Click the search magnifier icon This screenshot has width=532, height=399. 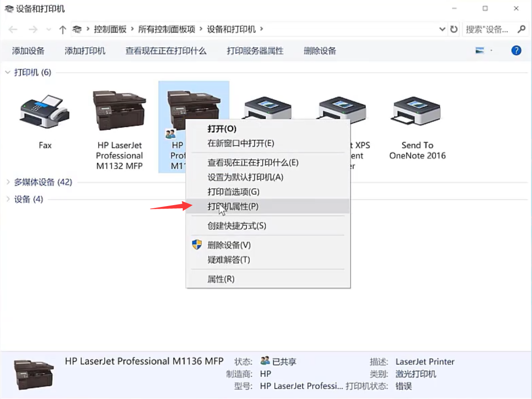coord(521,29)
